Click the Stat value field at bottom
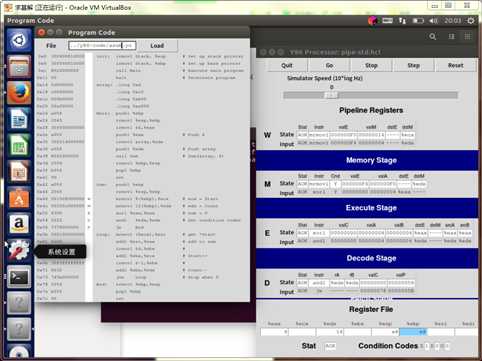Image resolution: width=482 pixels, height=361 pixels. click(330, 346)
